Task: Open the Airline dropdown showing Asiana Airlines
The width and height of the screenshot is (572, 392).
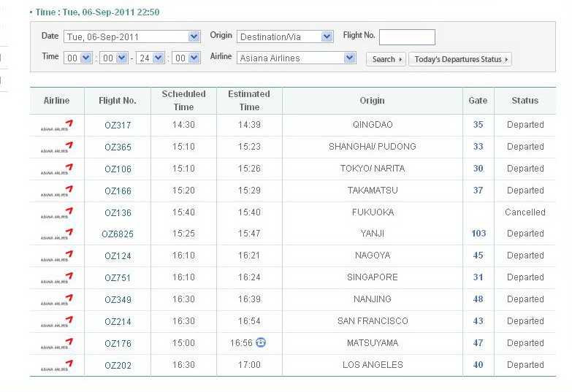Action: [296, 58]
